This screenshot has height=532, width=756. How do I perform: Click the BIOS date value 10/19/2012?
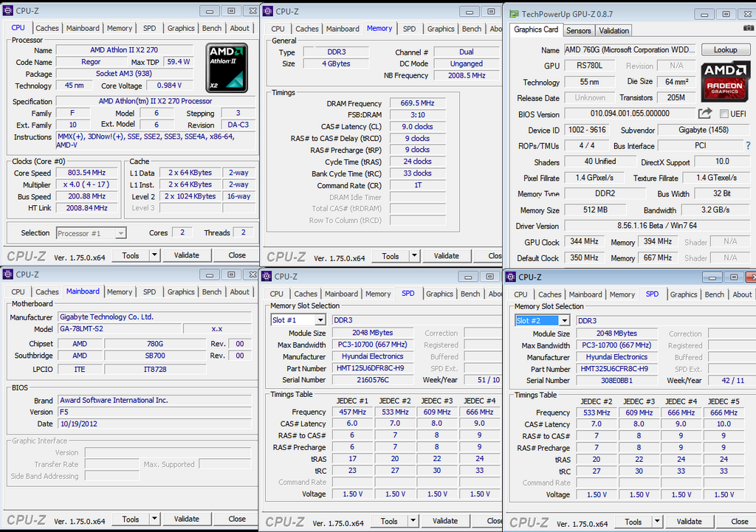coord(155,424)
